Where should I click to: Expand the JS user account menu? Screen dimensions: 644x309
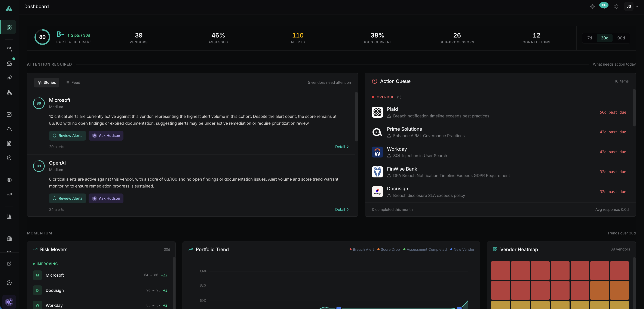[632, 6]
